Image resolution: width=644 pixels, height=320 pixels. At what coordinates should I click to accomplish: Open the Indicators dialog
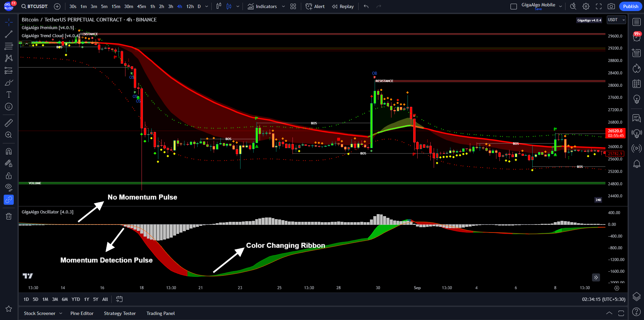pyautogui.click(x=262, y=6)
